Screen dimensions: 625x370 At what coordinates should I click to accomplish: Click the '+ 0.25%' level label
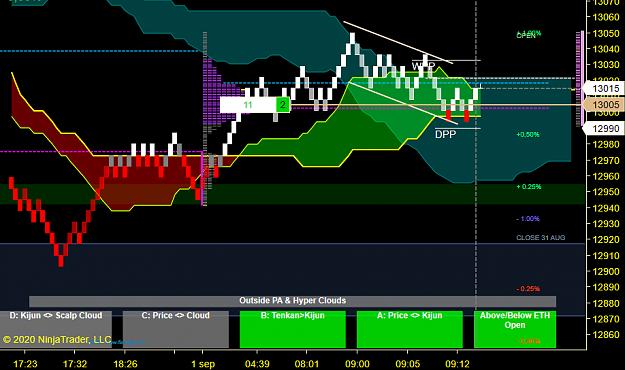[529, 187]
